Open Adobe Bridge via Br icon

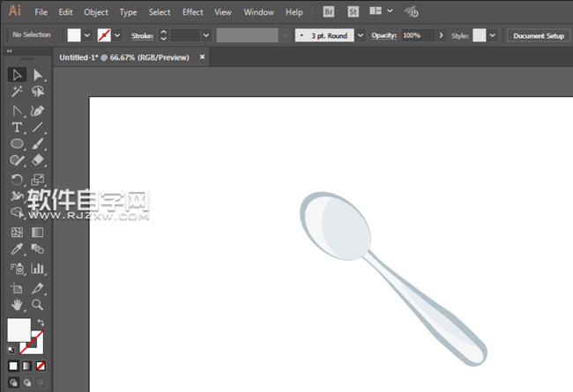coord(329,12)
